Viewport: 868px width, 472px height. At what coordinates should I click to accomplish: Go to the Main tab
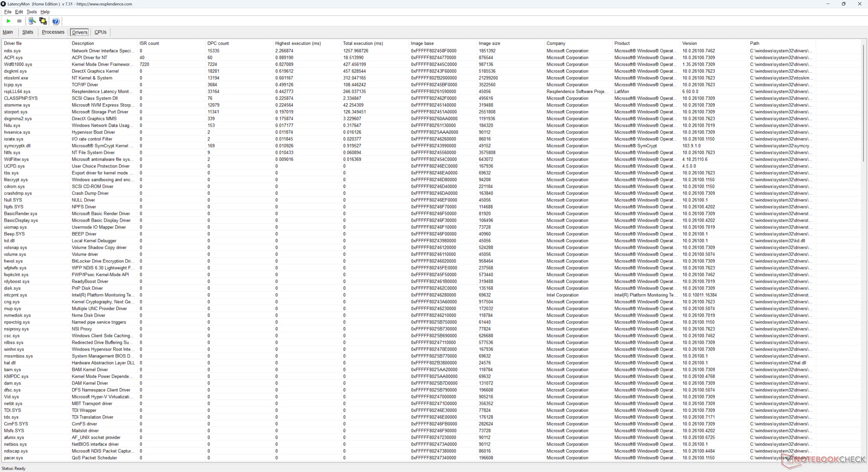8,32
